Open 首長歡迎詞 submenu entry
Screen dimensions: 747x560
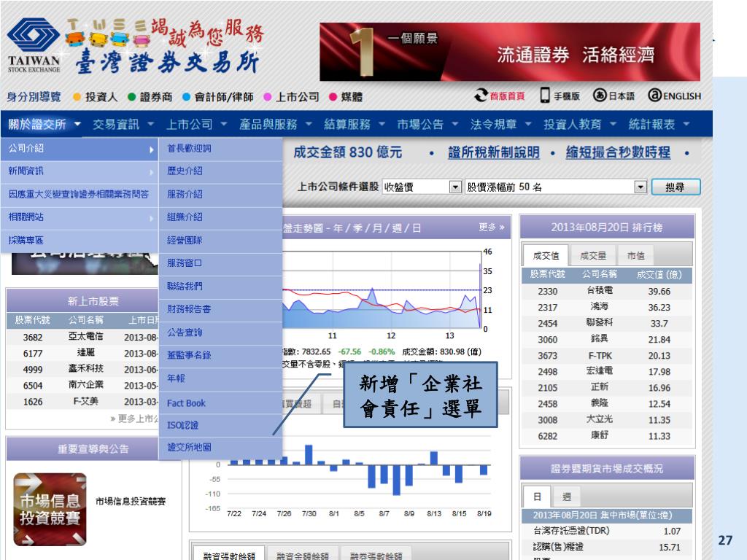coord(220,149)
